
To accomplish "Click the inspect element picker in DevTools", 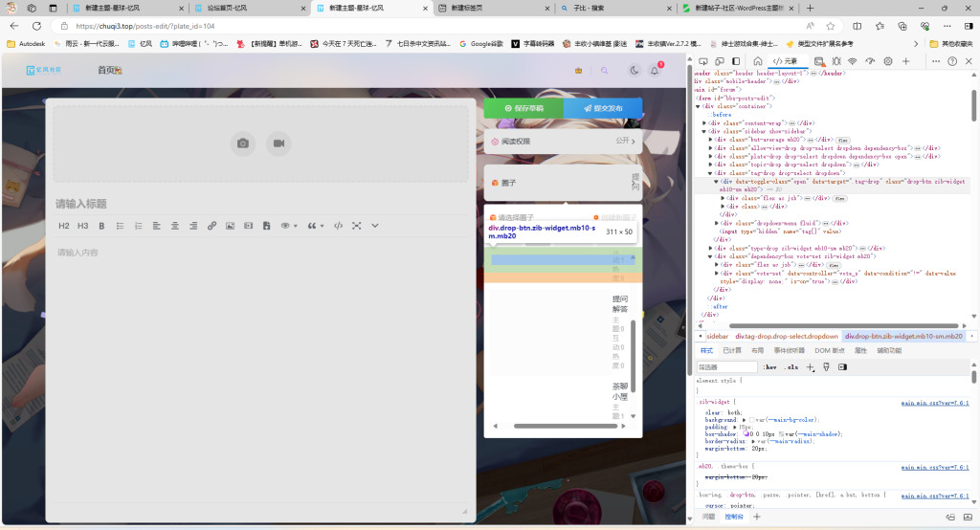I will (702, 61).
